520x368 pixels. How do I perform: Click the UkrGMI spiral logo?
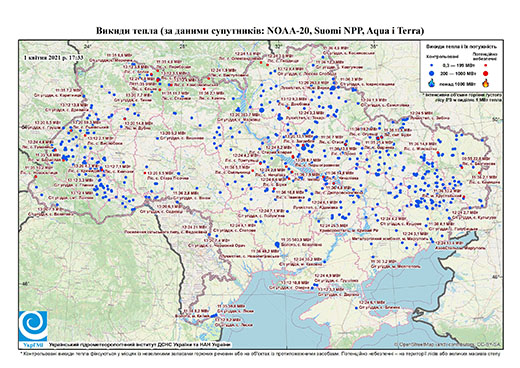tap(33, 326)
